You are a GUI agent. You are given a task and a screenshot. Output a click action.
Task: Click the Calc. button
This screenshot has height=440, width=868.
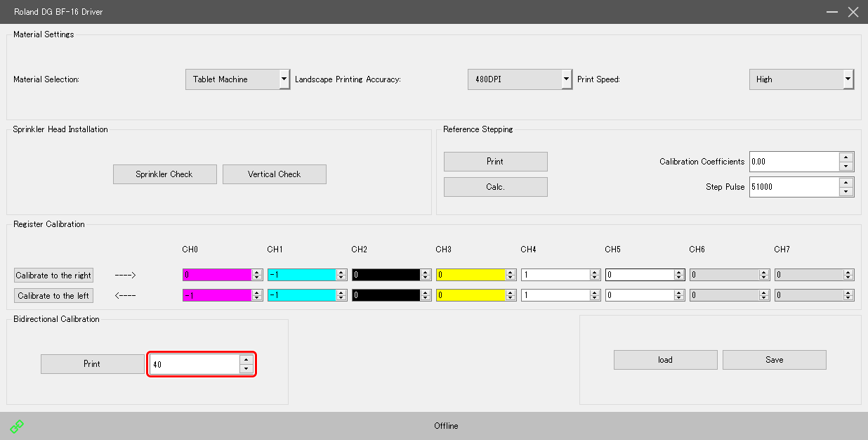[x=495, y=187]
